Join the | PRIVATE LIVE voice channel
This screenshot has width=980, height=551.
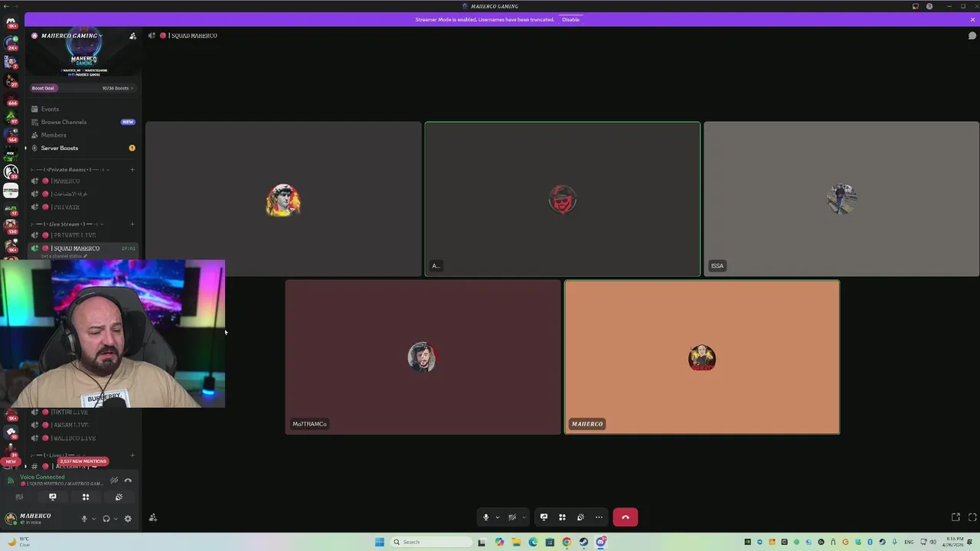(x=82, y=236)
